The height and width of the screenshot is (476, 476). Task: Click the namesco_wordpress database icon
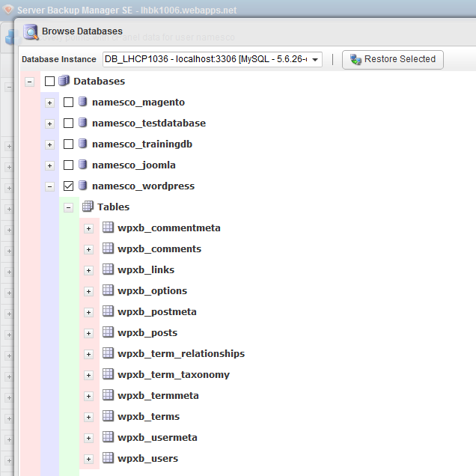82,186
